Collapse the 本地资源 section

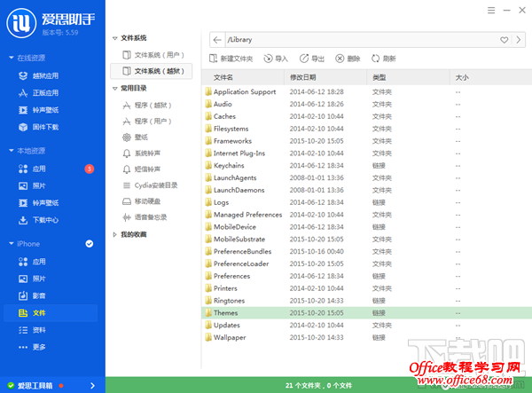pos(12,150)
